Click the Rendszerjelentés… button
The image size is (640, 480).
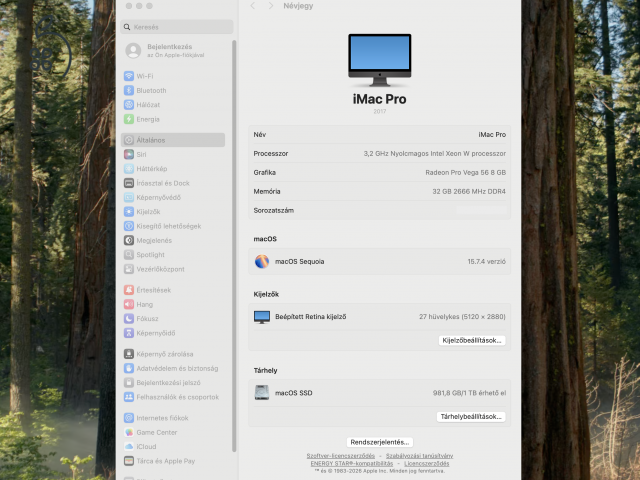point(380,442)
